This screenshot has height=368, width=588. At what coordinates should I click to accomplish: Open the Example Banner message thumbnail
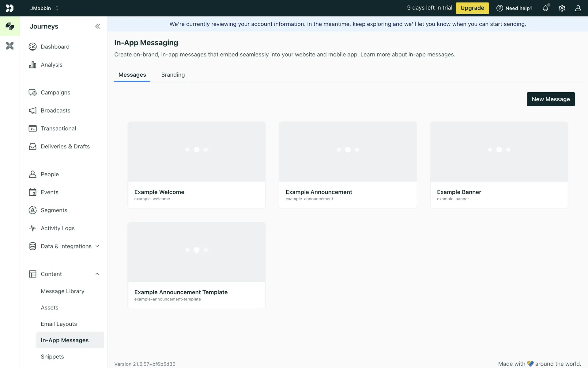point(499,152)
